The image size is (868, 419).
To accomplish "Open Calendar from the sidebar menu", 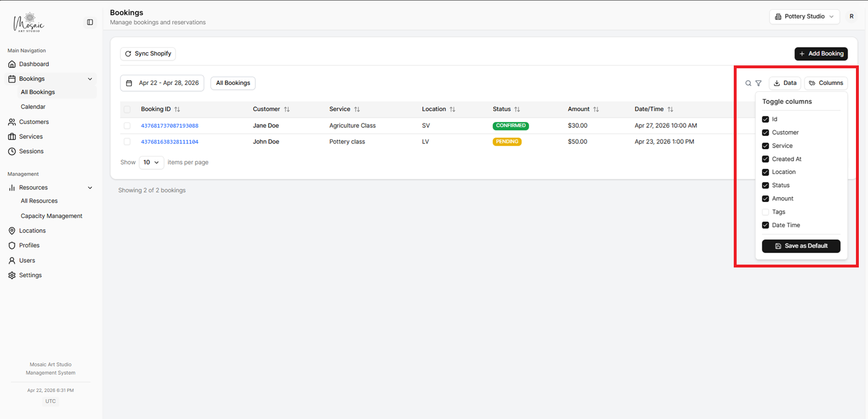I will [33, 106].
